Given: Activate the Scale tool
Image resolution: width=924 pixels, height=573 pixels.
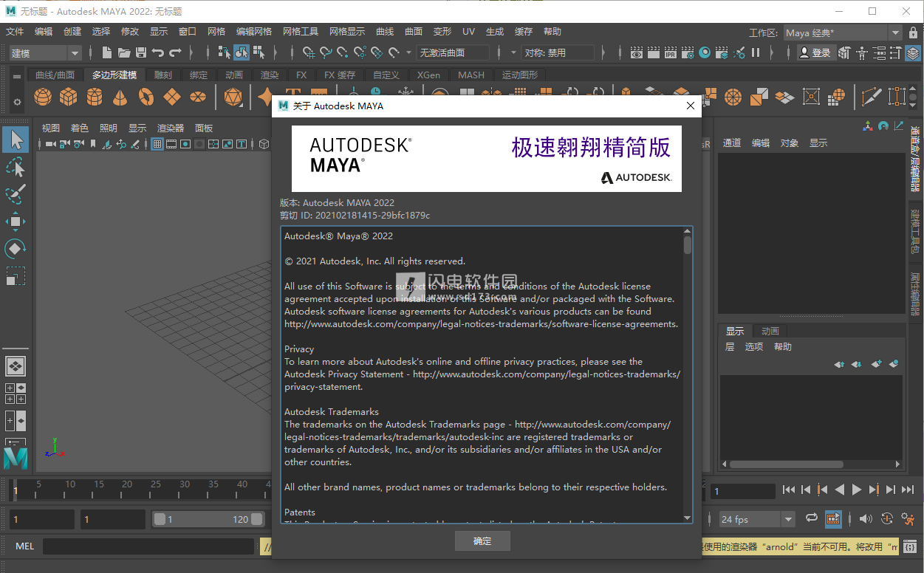Looking at the screenshot, I should click(16, 276).
